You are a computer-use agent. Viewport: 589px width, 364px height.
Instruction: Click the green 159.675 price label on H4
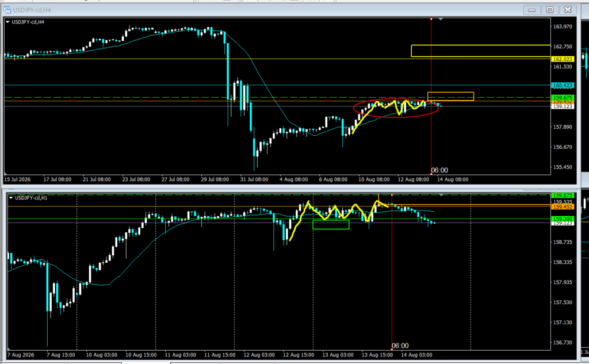[x=563, y=98]
